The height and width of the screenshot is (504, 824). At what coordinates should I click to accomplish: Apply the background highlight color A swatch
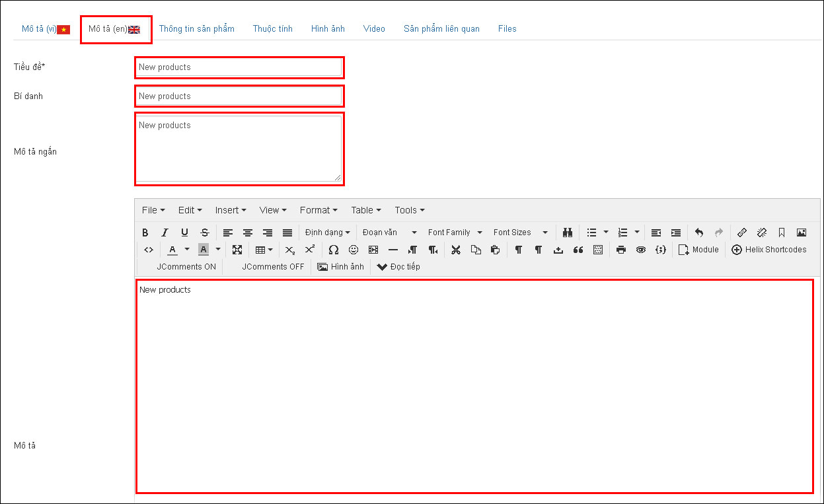204,250
